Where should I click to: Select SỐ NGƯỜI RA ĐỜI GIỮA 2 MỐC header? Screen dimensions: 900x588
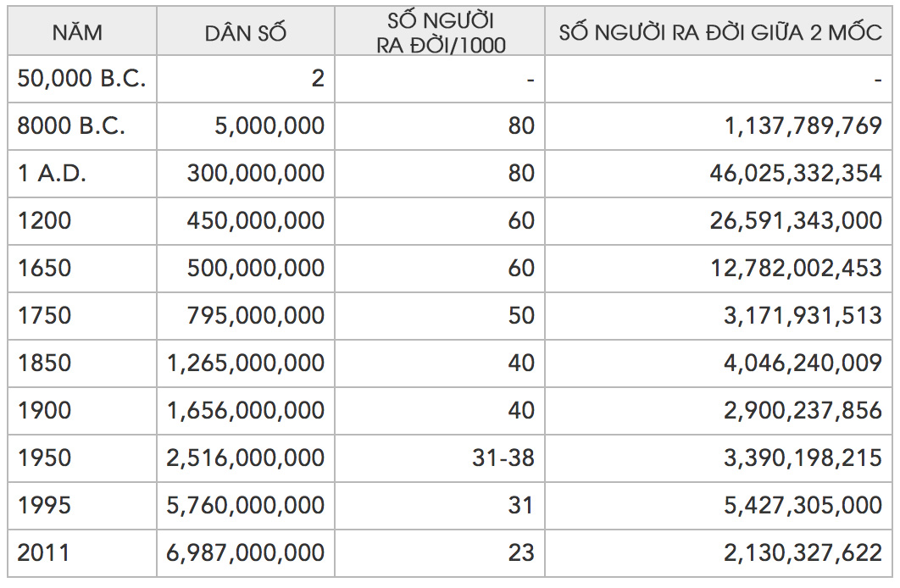[x=719, y=33]
